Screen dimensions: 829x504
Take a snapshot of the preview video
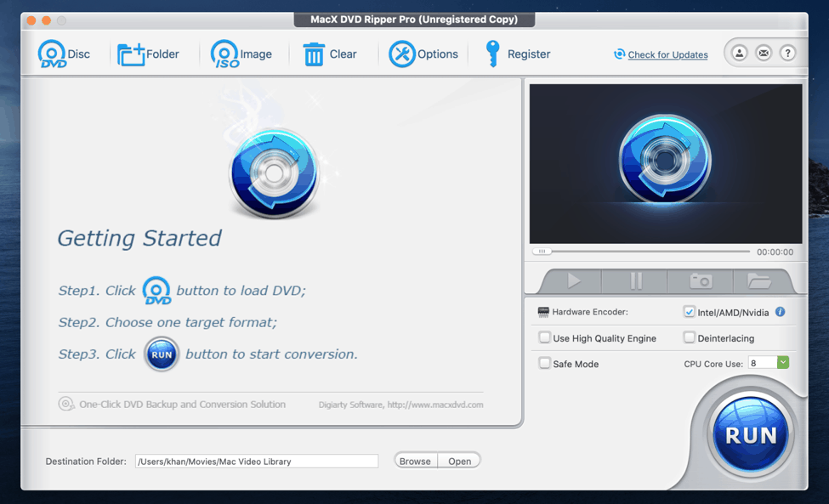pyautogui.click(x=699, y=280)
